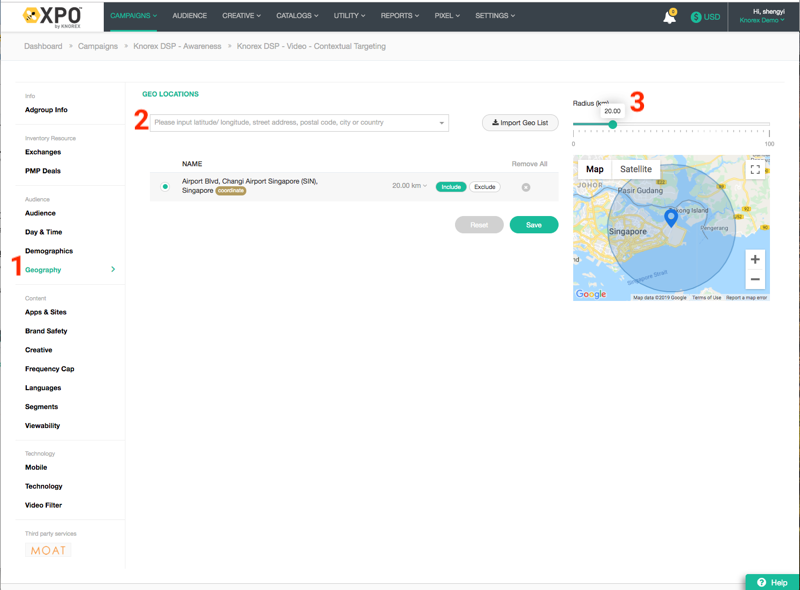The height and width of the screenshot is (590, 800).
Task: Click the radius slider handle
Action: coord(613,125)
